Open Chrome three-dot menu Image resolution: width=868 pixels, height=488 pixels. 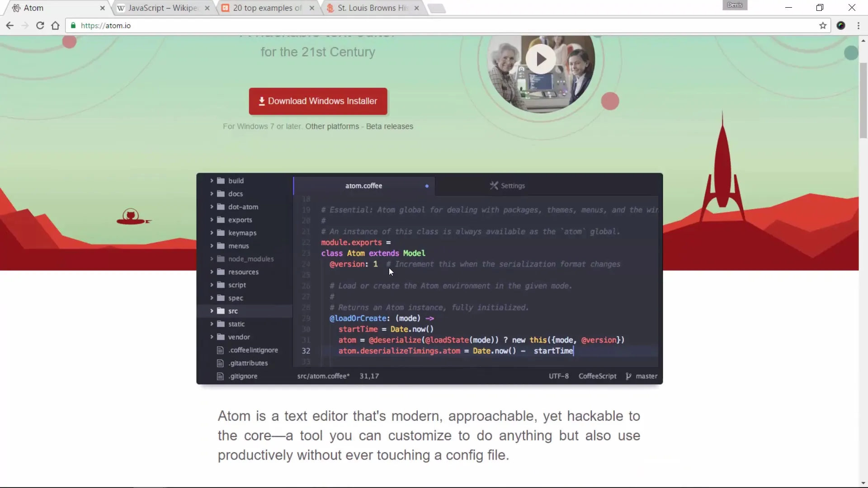point(858,26)
